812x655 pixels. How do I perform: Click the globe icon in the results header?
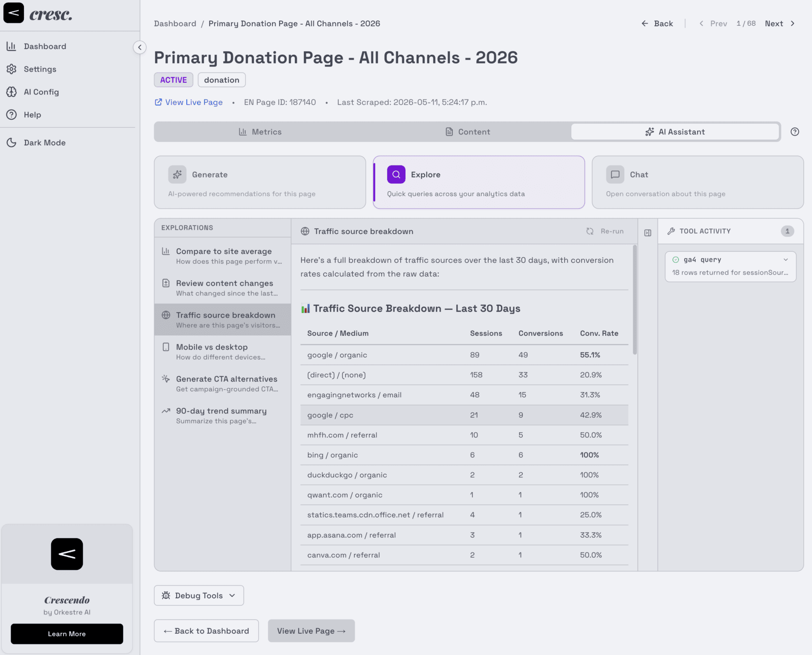[305, 231]
